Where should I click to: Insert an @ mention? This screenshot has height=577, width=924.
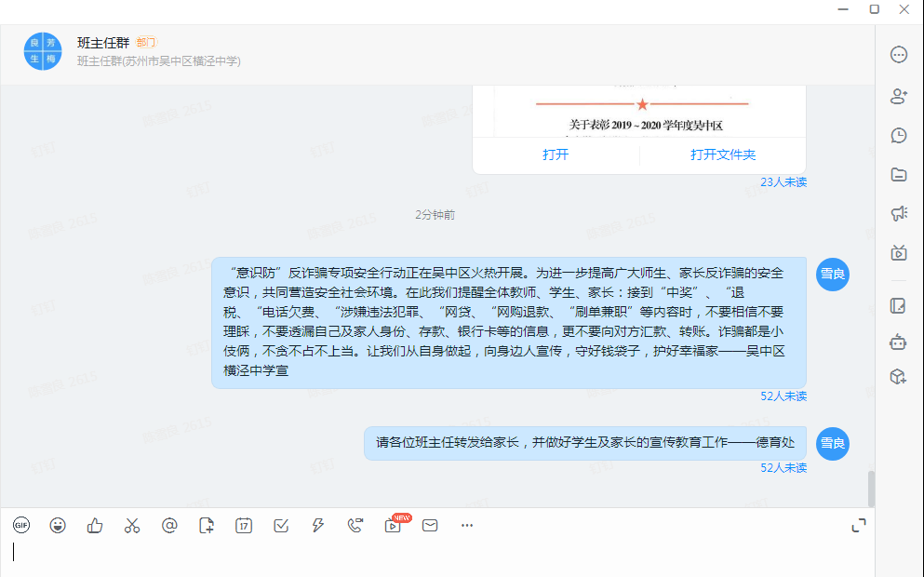(x=169, y=525)
